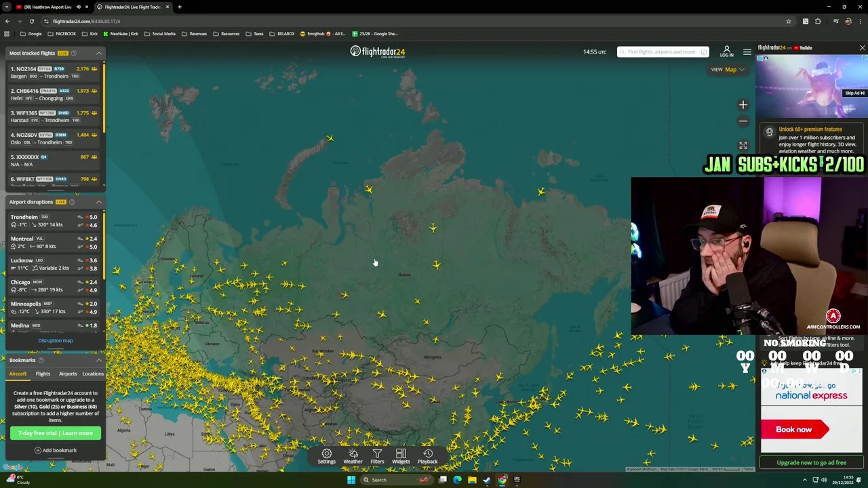Screen dimensions: 868x488
Task: Select Chicago airport disruption row
Action: pos(54,286)
